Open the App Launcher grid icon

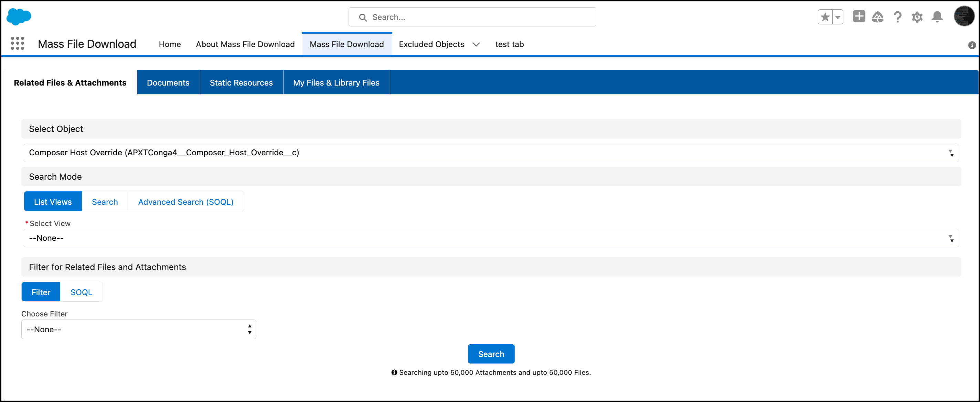[18, 44]
